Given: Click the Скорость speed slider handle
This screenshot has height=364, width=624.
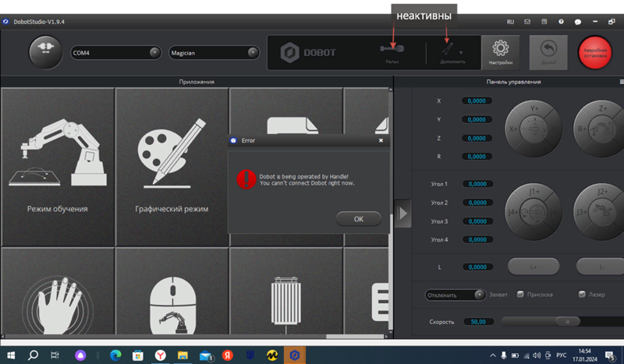Looking at the screenshot, I should [x=567, y=321].
